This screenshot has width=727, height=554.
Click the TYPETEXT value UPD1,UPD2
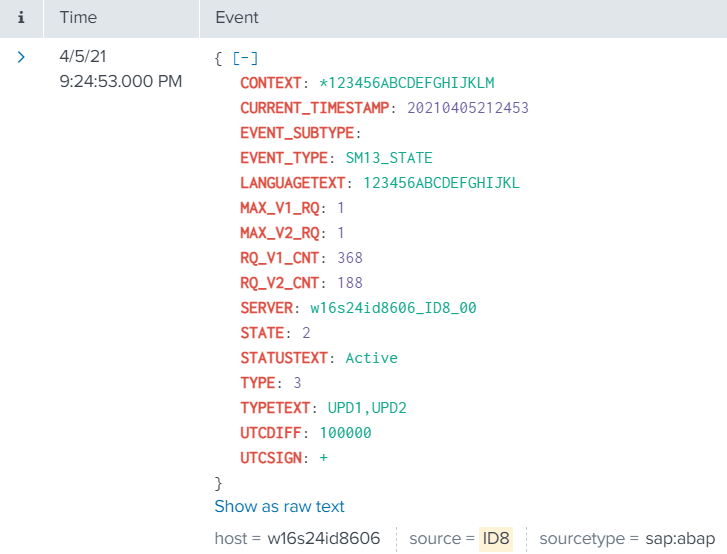pyautogui.click(x=366, y=408)
